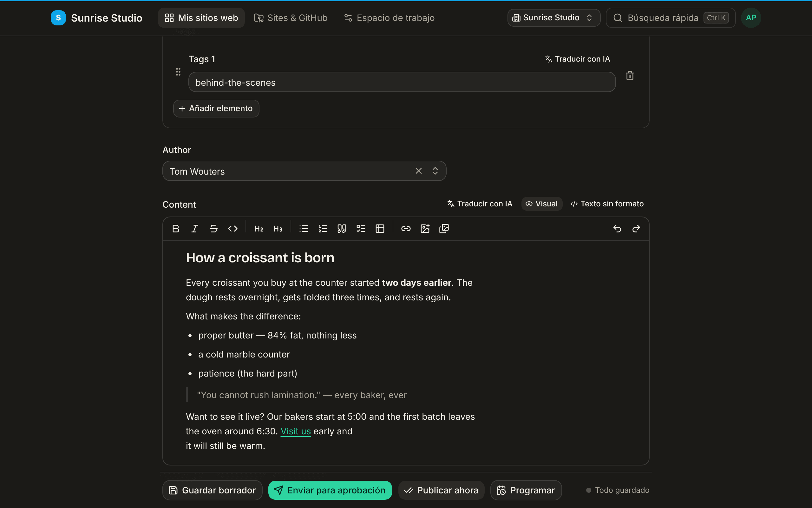Click the heading How a croissant is born
This screenshot has width=812, height=508.
pyautogui.click(x=260, y=258)
